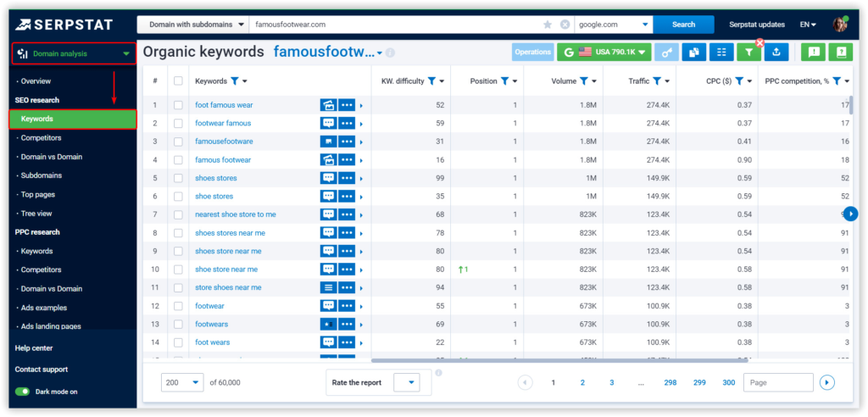Open the USA 790.1K database dropdown
Viewport: 868px width, 417px height.
click(x=604, y=52)
